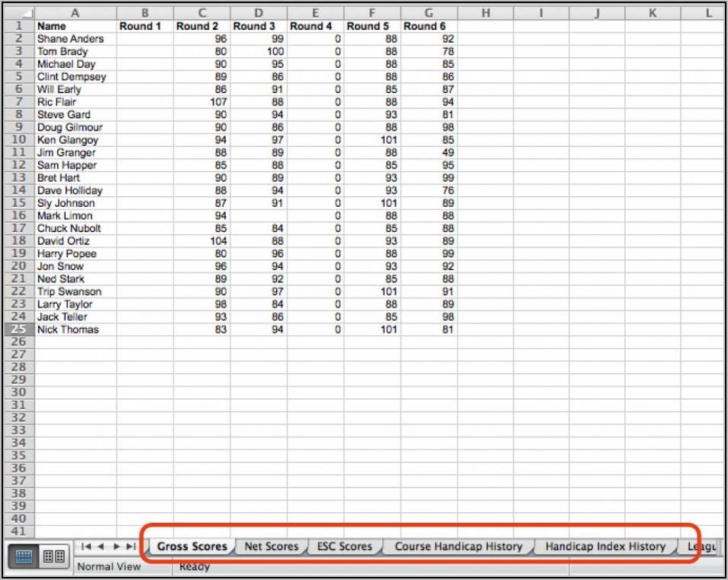The image size is (728, 580).
Task: Click David Ortiz's Round 2 score 104
Action: [x=202, y=240]
